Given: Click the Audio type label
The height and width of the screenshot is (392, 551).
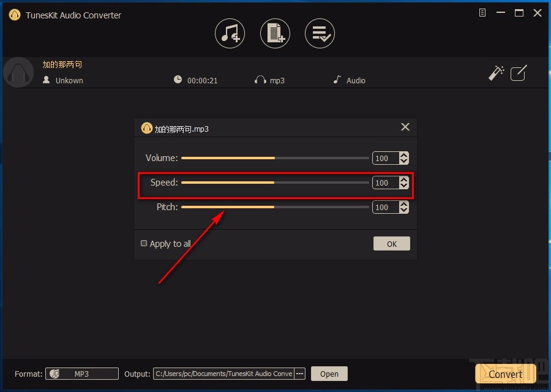Looking at the screenshot, I should [x=356, y=80].
